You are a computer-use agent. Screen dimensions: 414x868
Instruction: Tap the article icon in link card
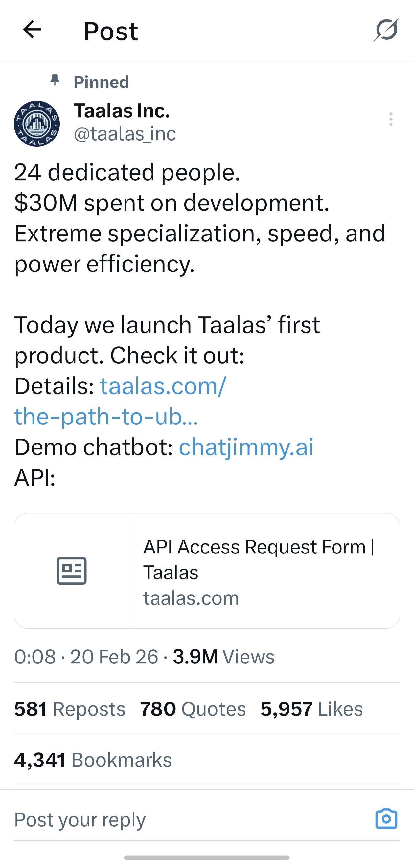click(72, 571)
